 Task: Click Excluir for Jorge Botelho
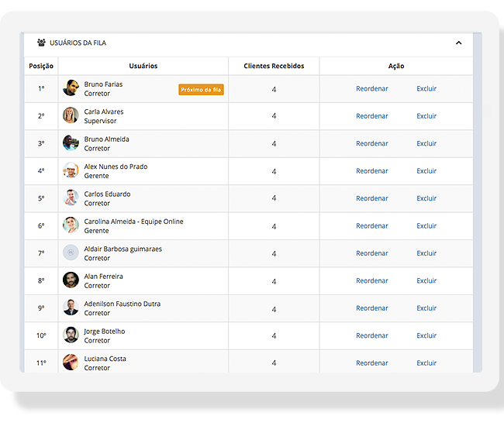click(x=426, y=335)
